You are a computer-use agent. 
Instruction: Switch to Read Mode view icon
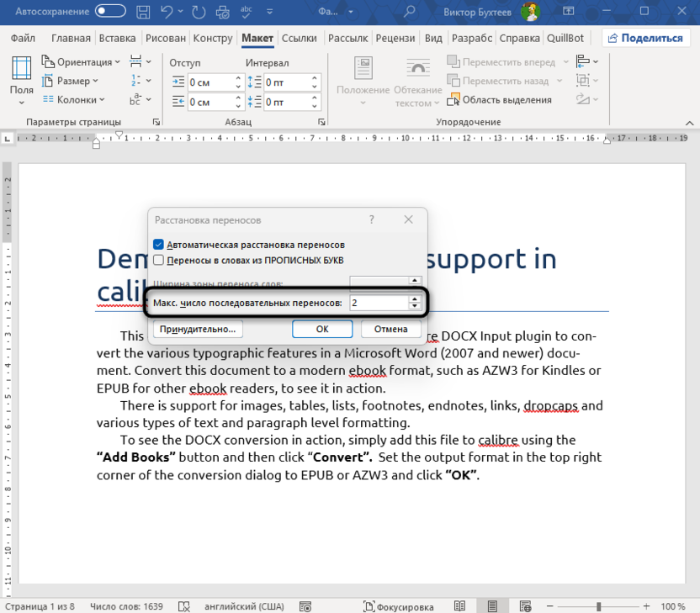pyautogui.click(x=459, y=606)
